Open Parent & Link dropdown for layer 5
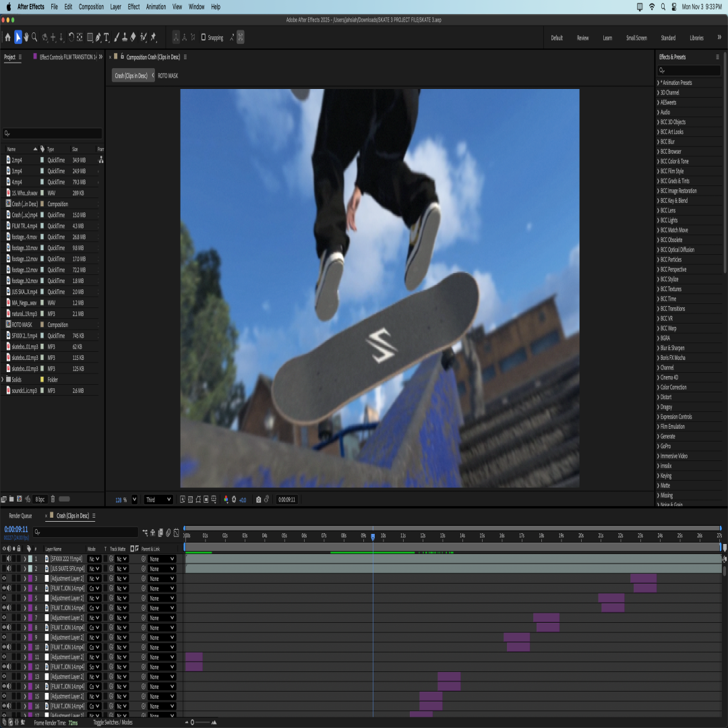 tap(162, 599)
